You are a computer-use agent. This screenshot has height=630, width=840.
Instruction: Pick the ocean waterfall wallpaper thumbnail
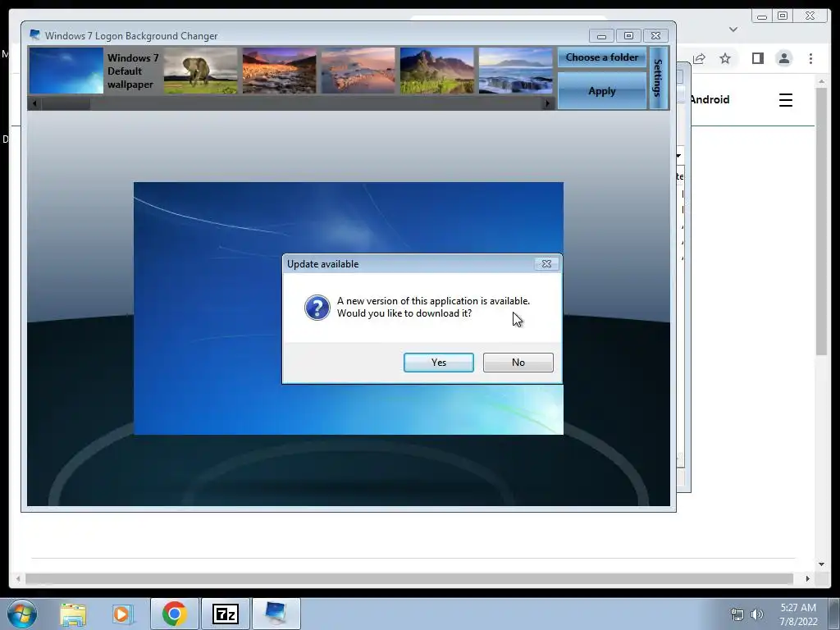515,71
